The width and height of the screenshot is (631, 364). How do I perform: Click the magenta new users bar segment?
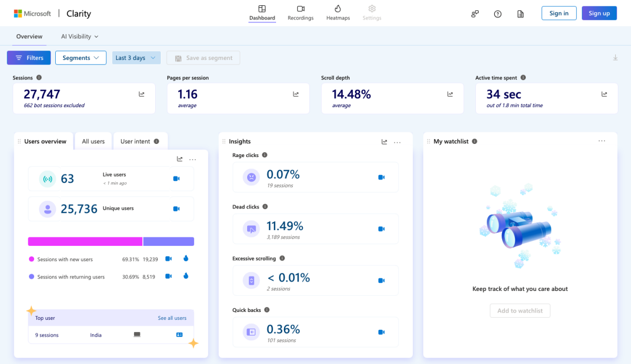[85, 242]
